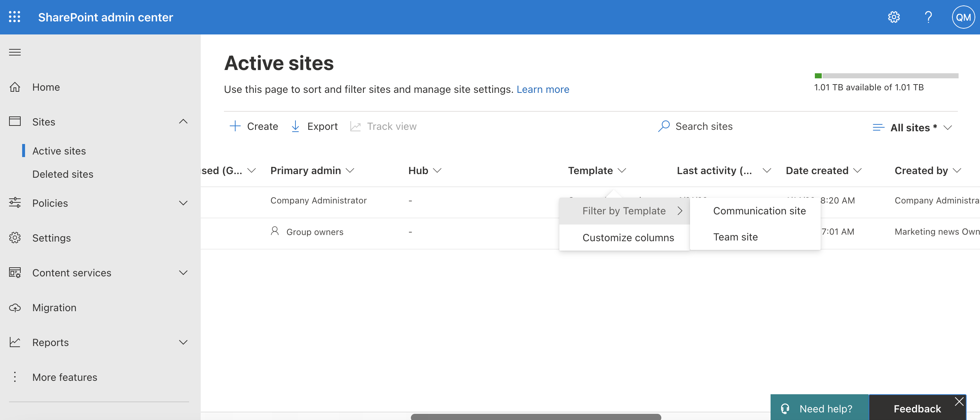Click the 1.01 TB available text
Screen dimensions: 980x420
[869, 87]
